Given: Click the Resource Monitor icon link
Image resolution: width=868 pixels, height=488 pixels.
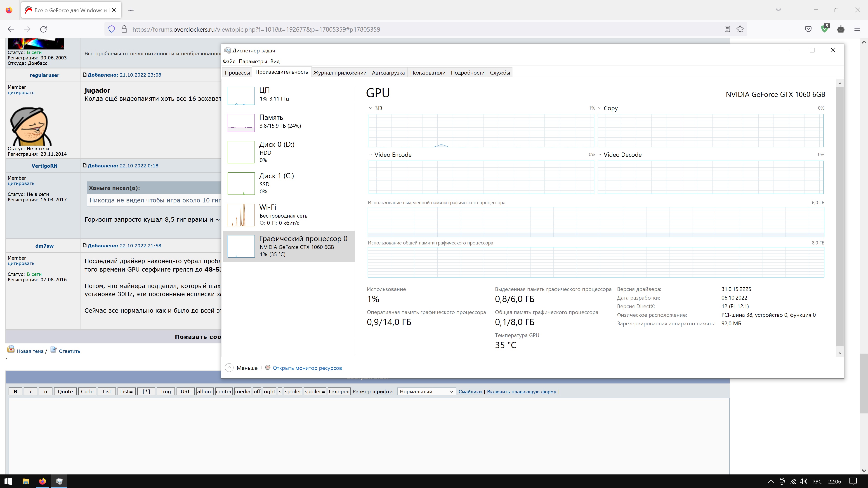Looking at the screenshot, I should [x=268, y=367].
